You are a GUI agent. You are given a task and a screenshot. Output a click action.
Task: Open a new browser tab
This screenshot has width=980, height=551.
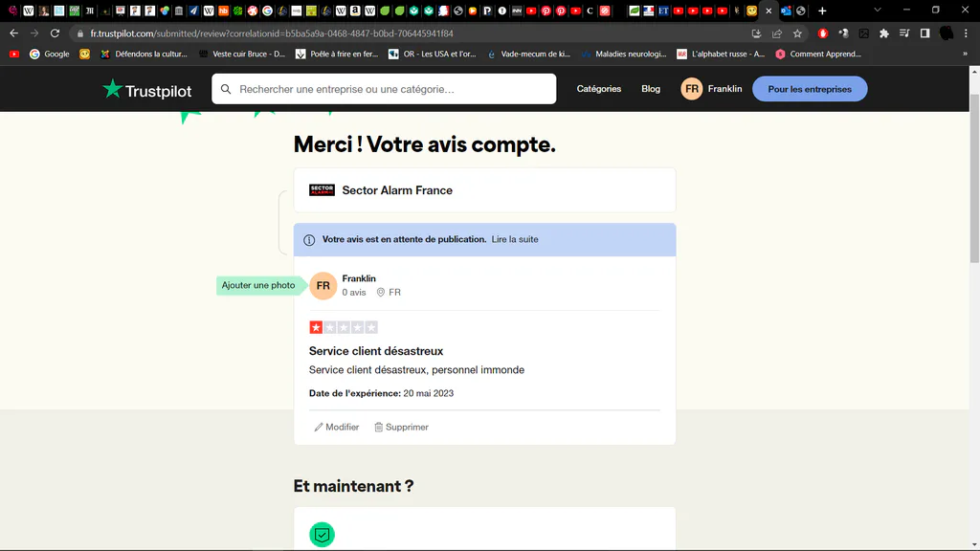click(822, 11)
